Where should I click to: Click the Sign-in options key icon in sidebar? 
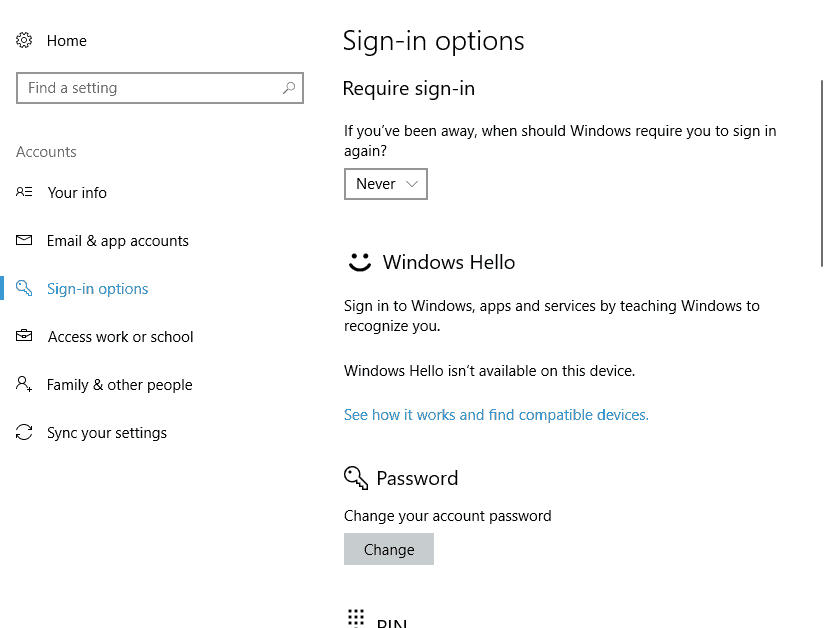[x=24, y=288]
